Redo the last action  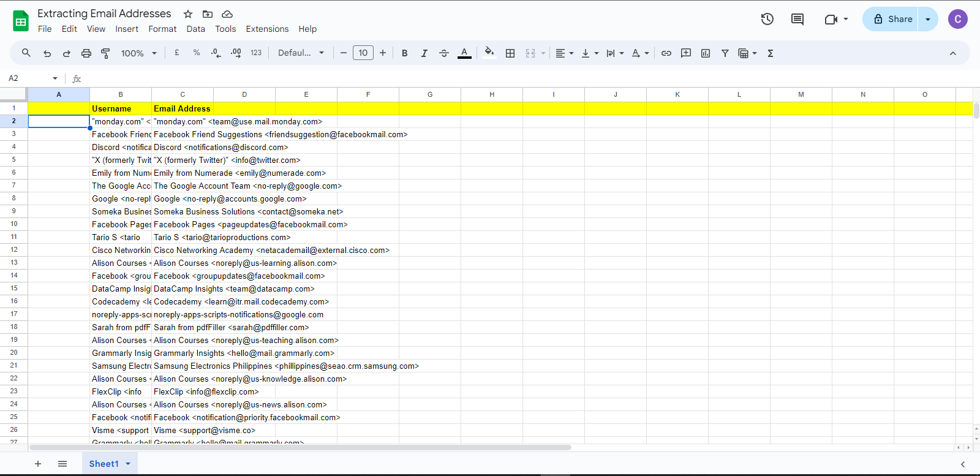click(x=66, y=53)
